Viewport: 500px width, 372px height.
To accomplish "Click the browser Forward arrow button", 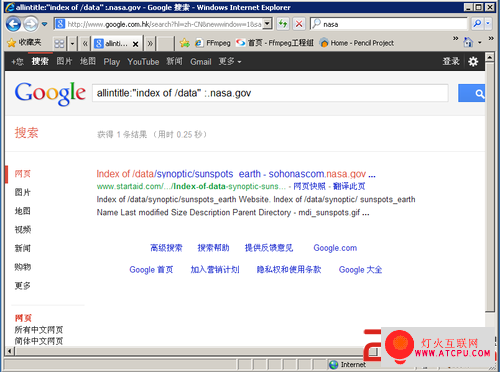I will [31, 24].
